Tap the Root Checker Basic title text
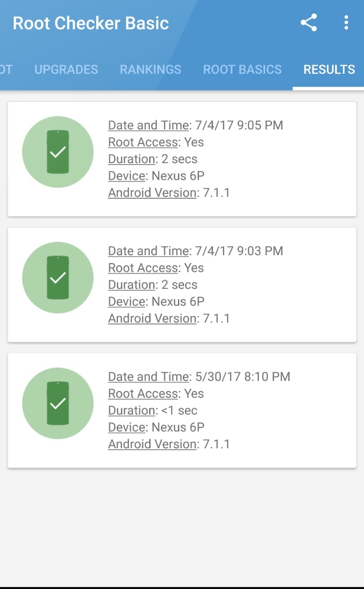This screenshot has height=589, width=364. pos(91,23)
